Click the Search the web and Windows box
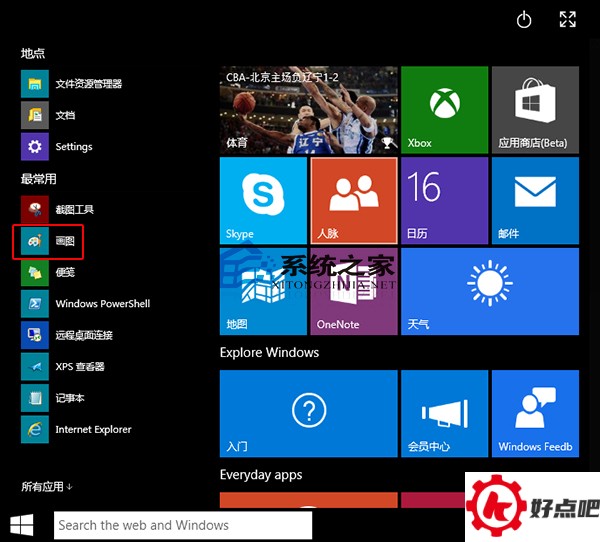600x542 pixels. coord(183,525)
